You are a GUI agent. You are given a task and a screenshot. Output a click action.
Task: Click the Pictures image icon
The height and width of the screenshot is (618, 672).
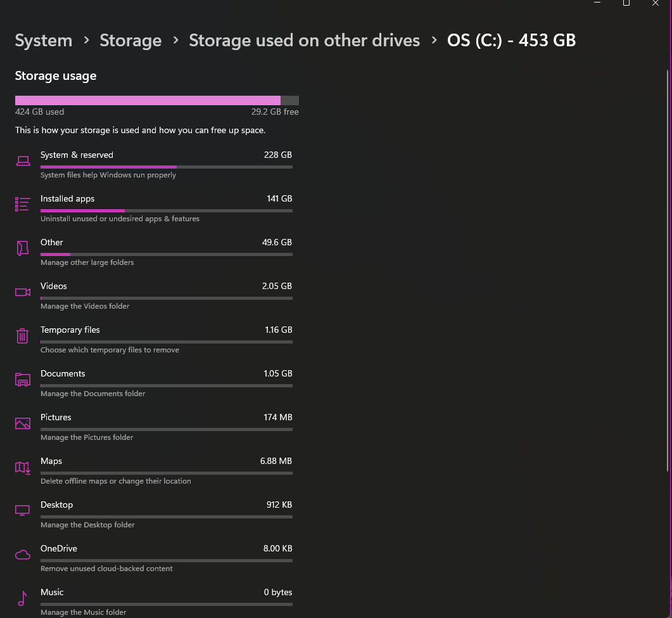tap(23, 423)
